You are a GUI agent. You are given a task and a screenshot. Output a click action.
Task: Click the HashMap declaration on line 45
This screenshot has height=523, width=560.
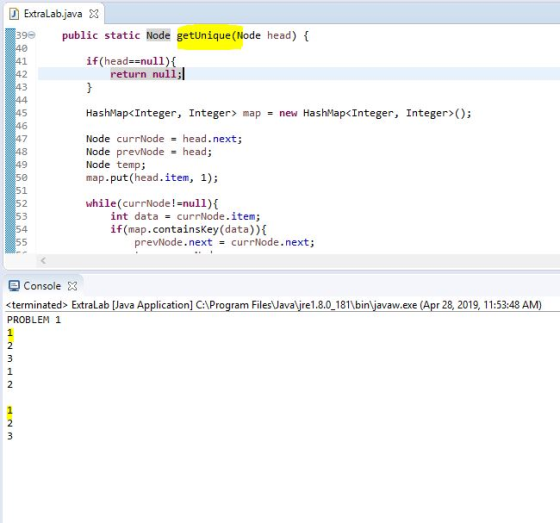click(x=279, y=113)
